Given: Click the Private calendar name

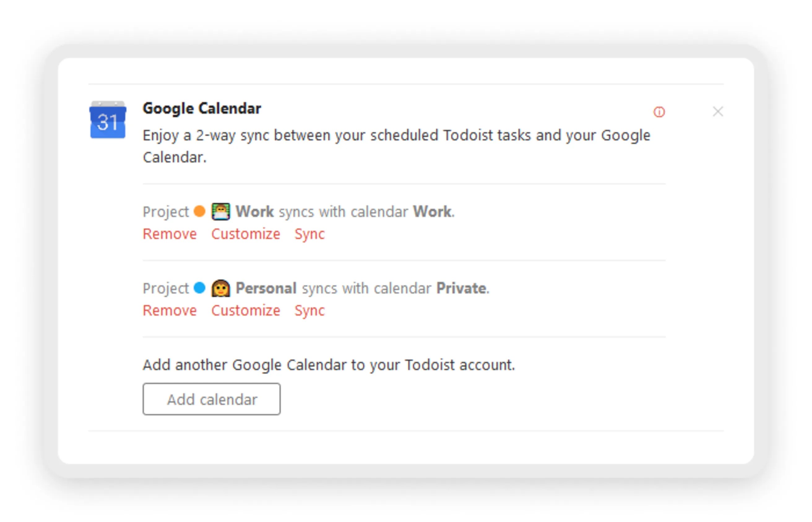Looking at the screenshot, I should click(461, 288).
